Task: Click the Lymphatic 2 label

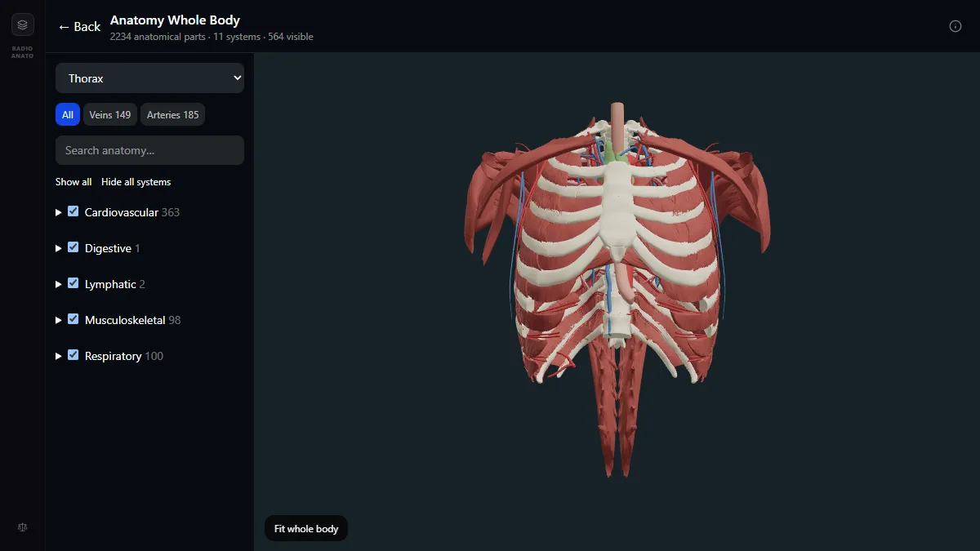Action: click(115, 284)
